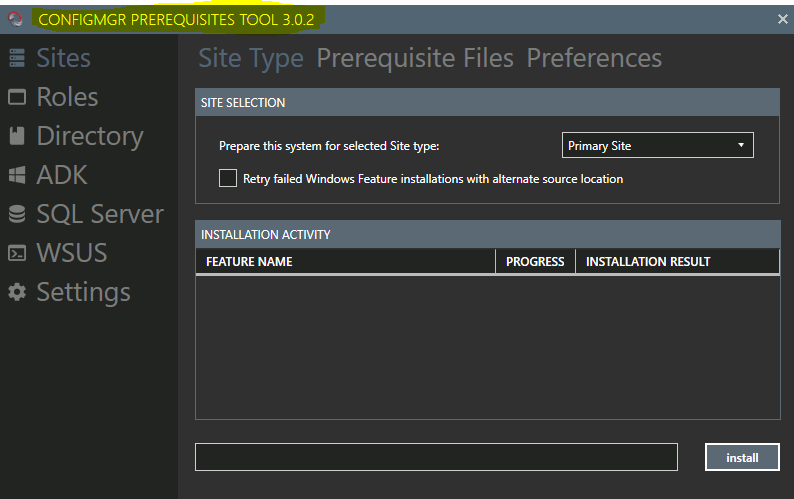Navigate to SQL Server section
This screenshot has height=499, width=794.
[x=100, y=214]
